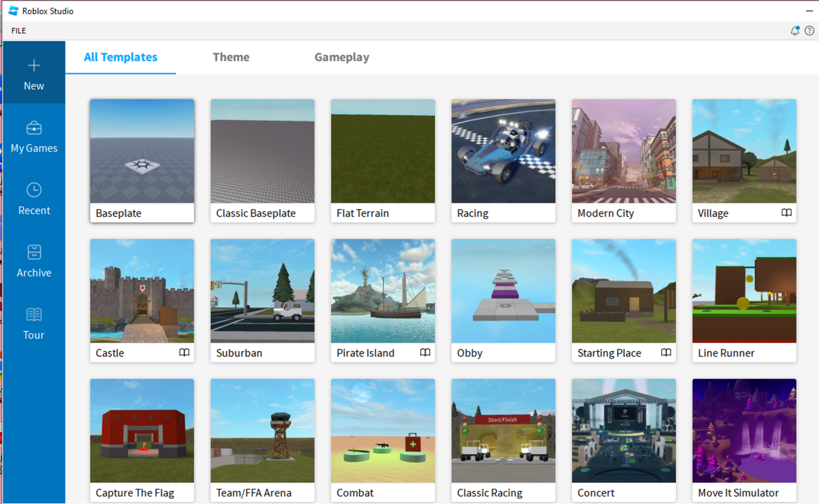Click the Baseplate label text
Viewport: 819px width, 504px height.
[118, 213]
